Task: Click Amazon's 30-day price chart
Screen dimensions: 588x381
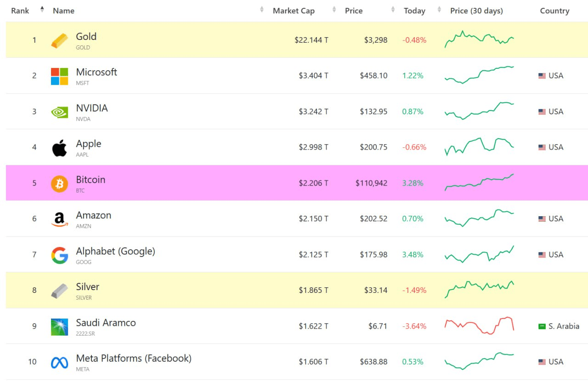Action: click(479, 218)
